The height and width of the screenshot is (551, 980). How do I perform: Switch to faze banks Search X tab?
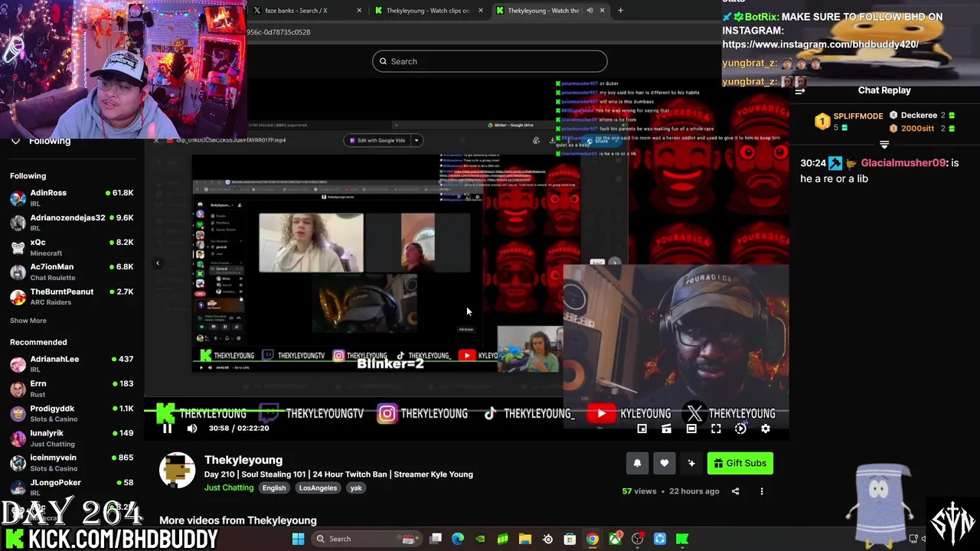306,11
